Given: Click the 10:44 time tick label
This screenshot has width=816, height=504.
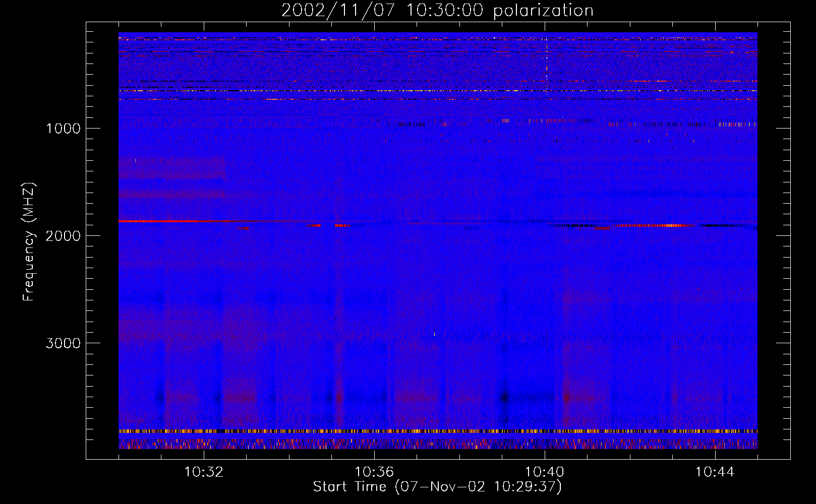Looking at the screenshot, I should point(715,472).
